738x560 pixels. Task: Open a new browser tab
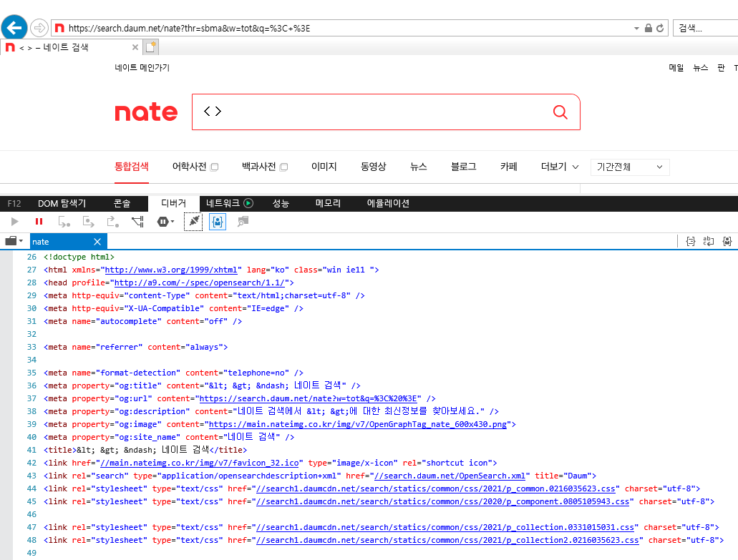pos(150,47)
